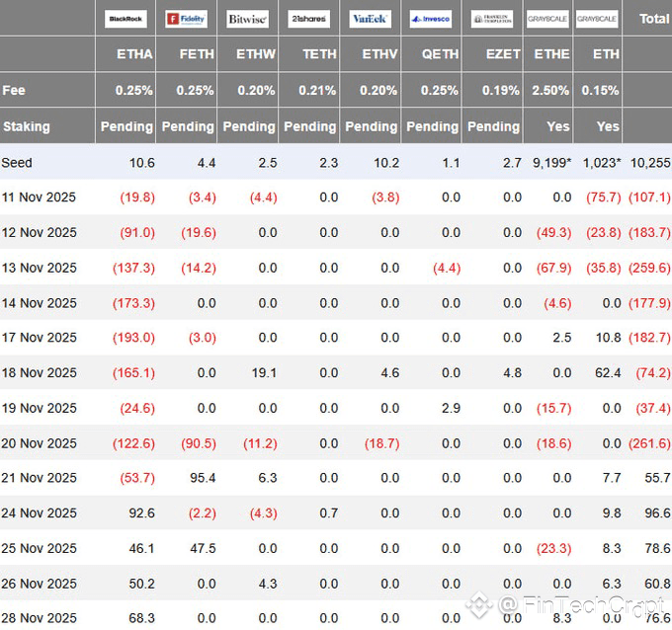Click the 0.7 TETH value
Viewport: 672px width, 630px height.
point(329,513)
